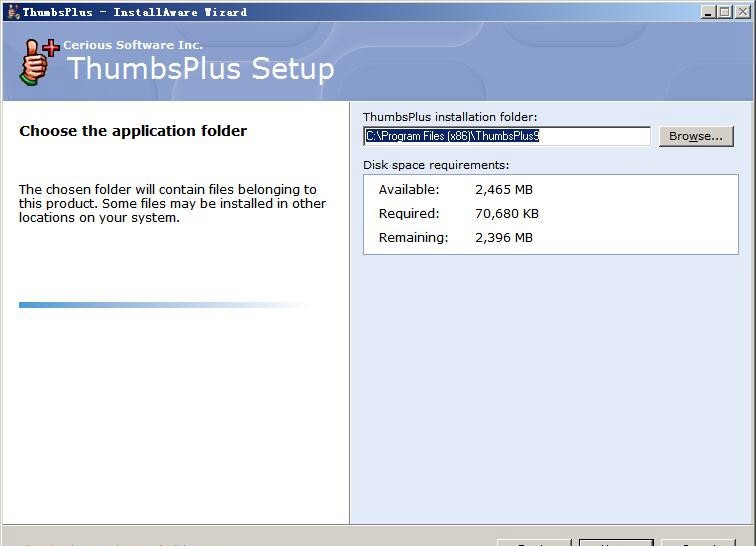Click the "2,465 MB" available value

pos(504,190)
